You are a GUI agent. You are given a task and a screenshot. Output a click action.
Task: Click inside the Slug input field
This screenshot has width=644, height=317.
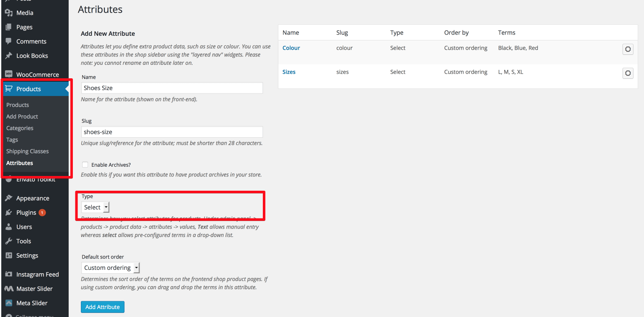(171, 132)
